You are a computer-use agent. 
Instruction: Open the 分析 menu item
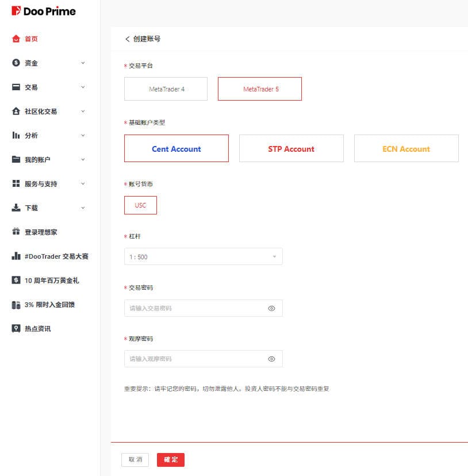point(31,136)
